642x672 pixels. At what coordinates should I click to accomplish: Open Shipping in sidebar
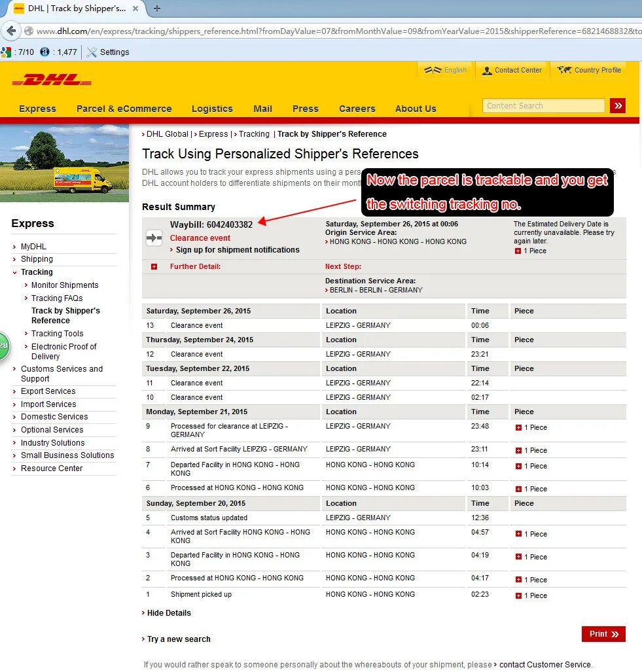pos(37,259)
